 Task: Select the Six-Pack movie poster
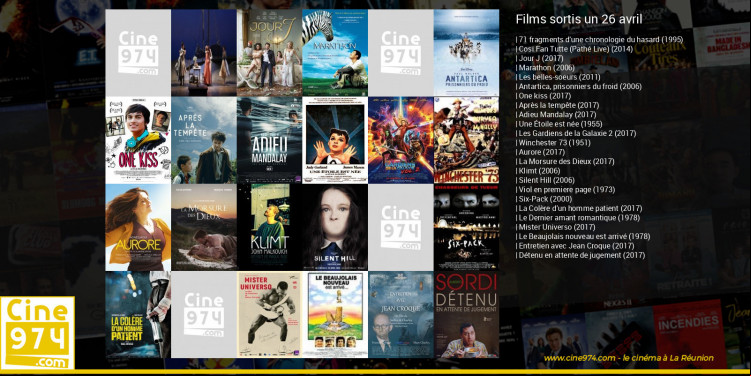(466, 227)
